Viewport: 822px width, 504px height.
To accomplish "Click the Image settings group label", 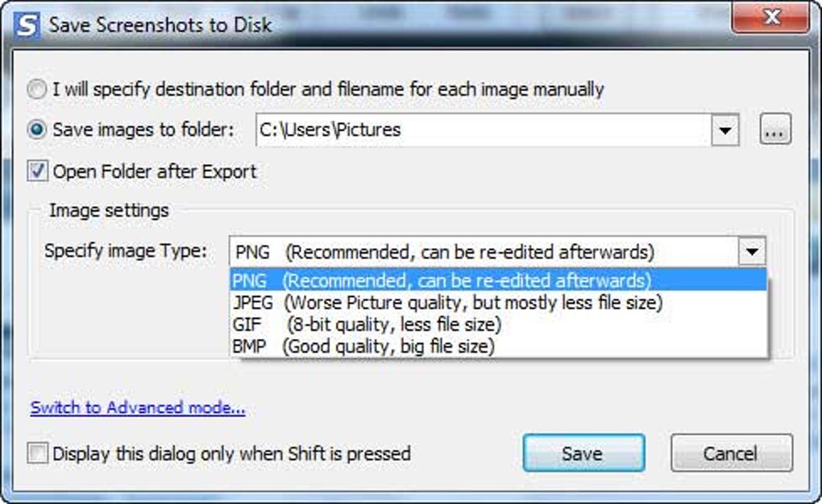I will pos(109,211).
